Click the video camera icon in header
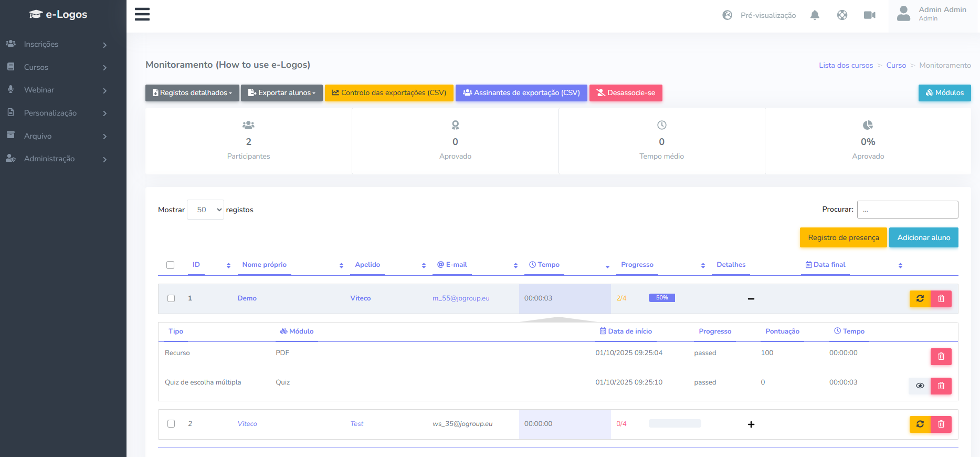 [x=869, y=15]
